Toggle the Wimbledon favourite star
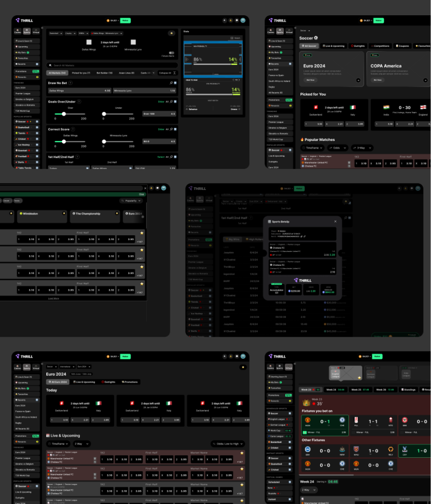 click(x=64, y=214)
